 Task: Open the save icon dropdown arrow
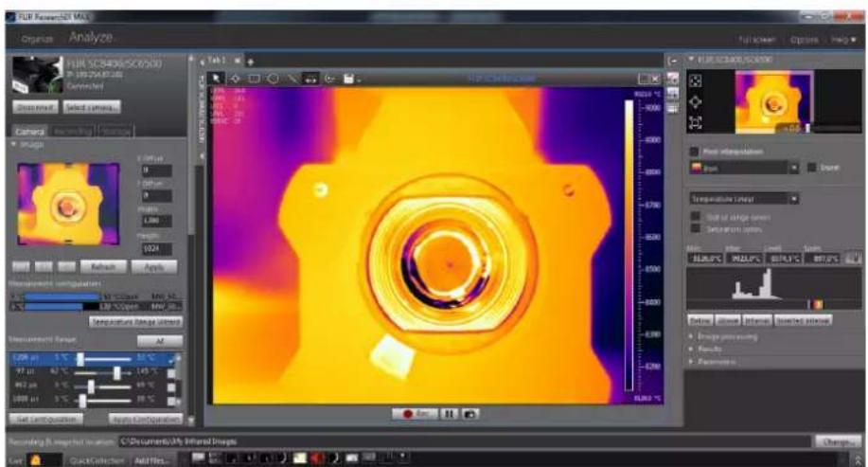coord(359,81)
